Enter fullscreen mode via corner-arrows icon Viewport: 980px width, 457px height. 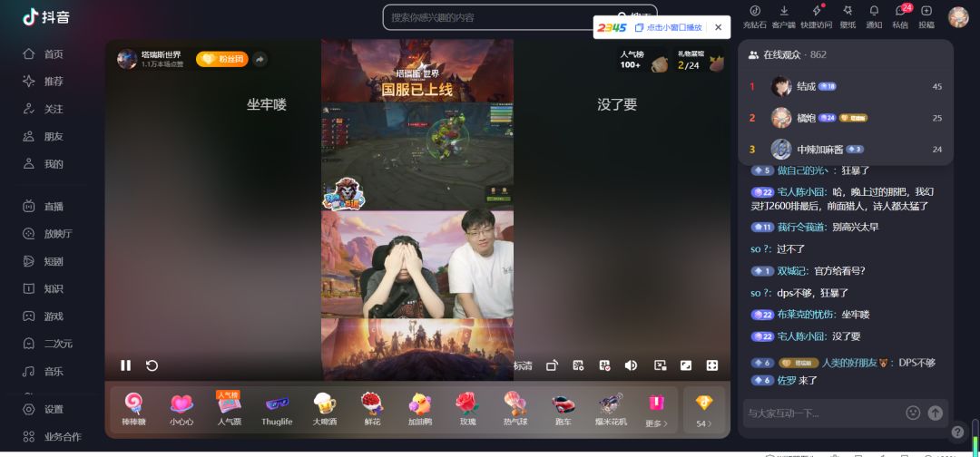click(712, 365)
